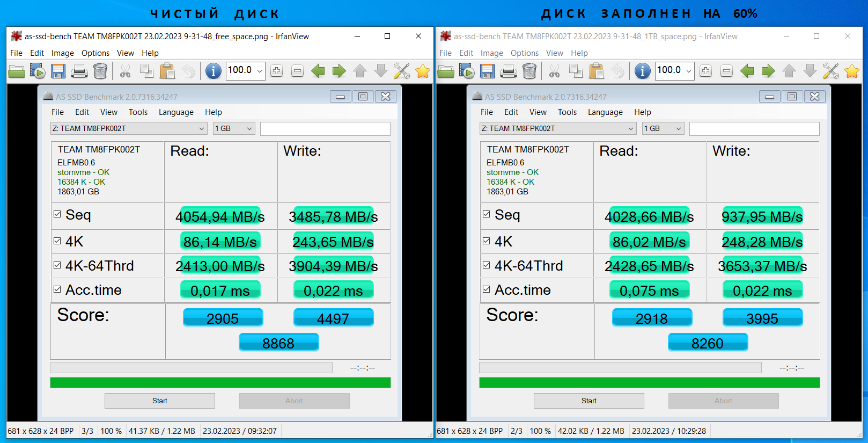The image size is (868, 443).
Task: Click the total score 8260 button
Action: click(708, 343)
